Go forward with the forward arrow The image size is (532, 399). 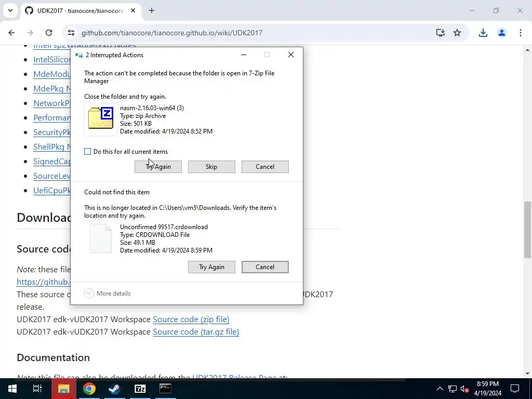click(30, 33)
